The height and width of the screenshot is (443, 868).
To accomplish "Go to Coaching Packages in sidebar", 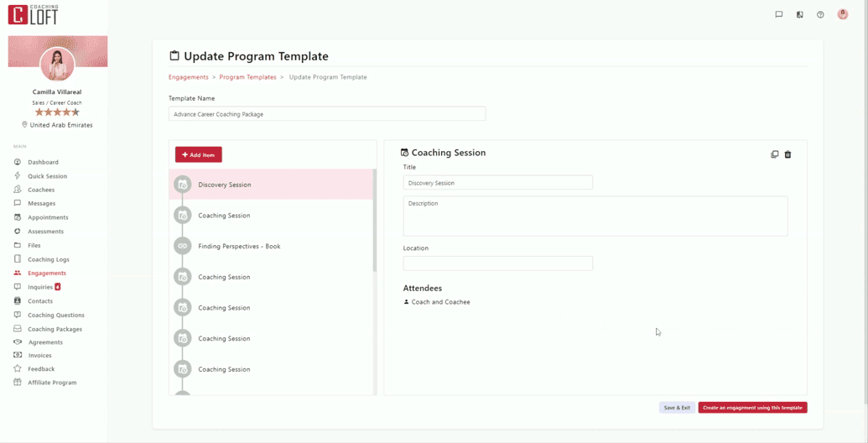I will [x=55, y=329].
